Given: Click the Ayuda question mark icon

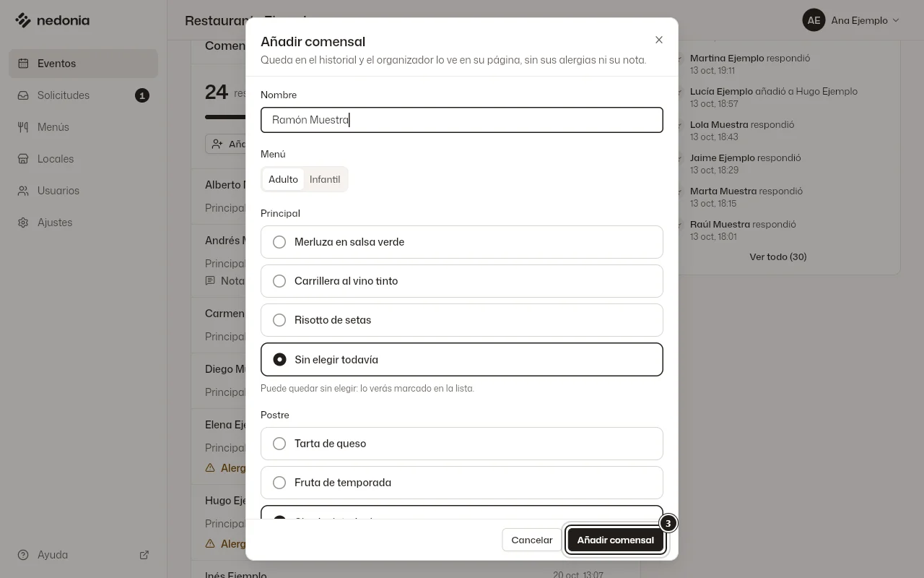Looking at the screenshot, I should point(23,555).
